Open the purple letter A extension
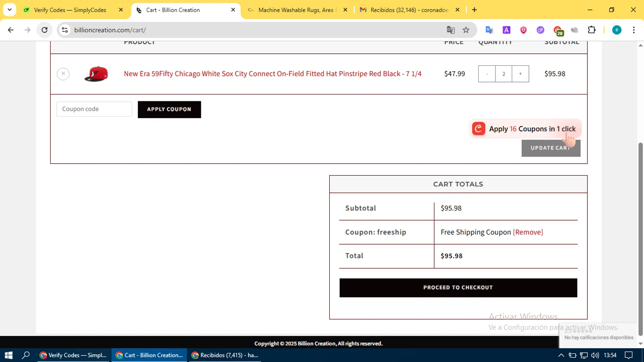The image size is (644, 362). click(x=507, y=30)
